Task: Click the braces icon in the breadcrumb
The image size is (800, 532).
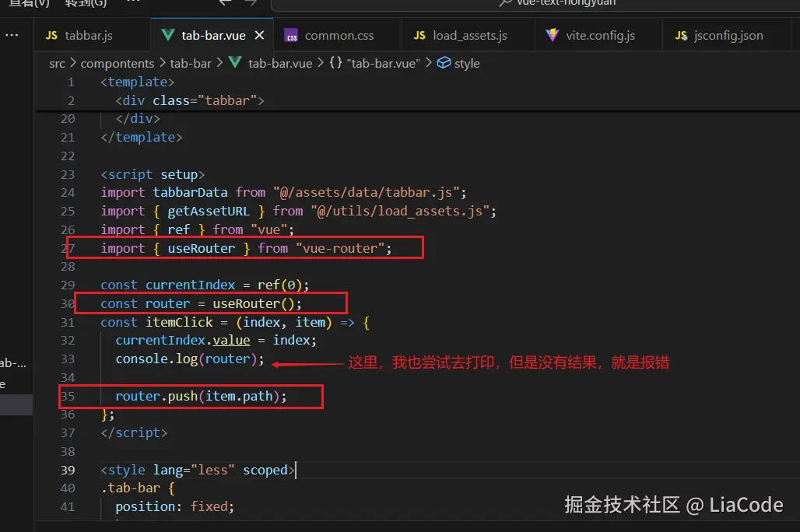Action: pyautogui.click(x=335, y=63)
